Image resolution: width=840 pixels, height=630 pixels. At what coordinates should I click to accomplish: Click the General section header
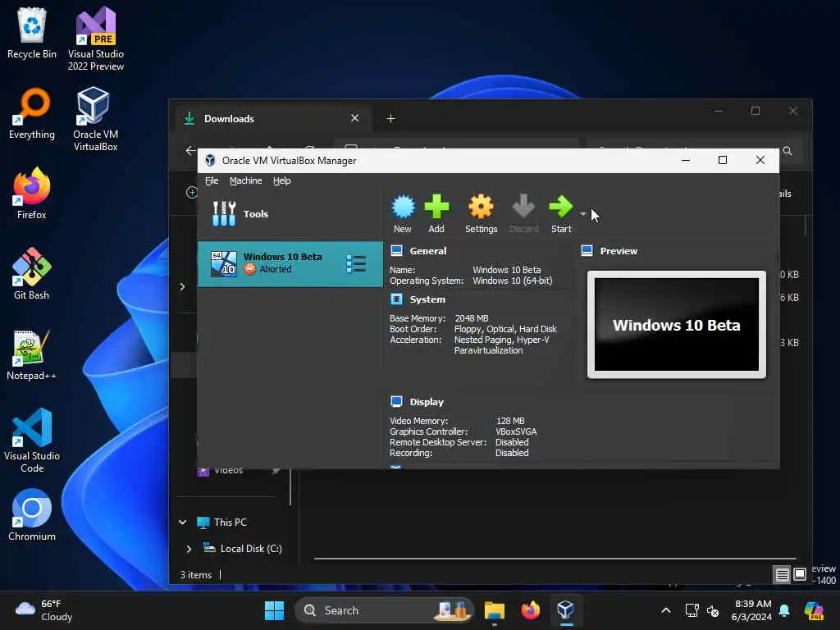tap(427, 251)
